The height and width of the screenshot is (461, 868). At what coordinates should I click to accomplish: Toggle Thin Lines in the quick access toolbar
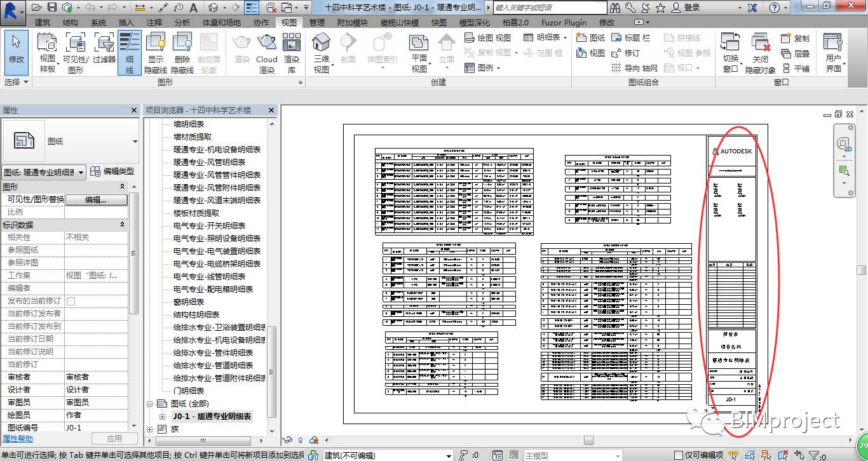click(252, 8)
